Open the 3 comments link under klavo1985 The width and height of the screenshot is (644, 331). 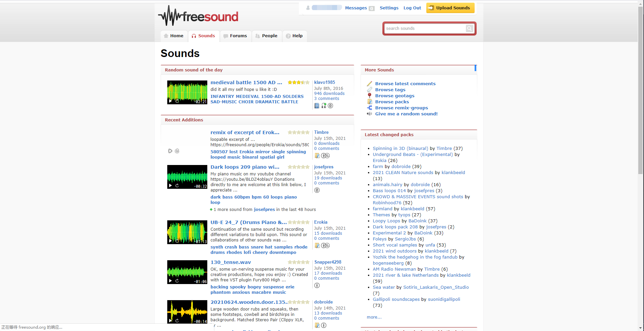pos(326,99)
